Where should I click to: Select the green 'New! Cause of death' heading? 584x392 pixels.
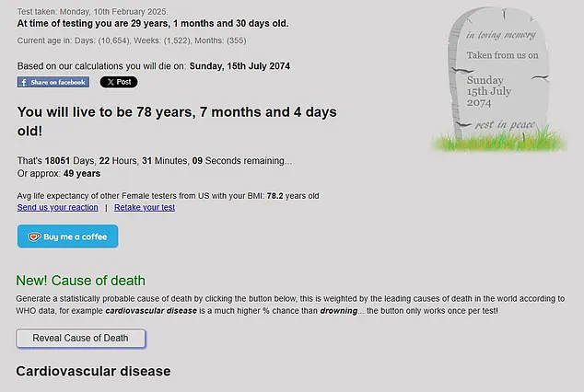(x=81, y=281)
